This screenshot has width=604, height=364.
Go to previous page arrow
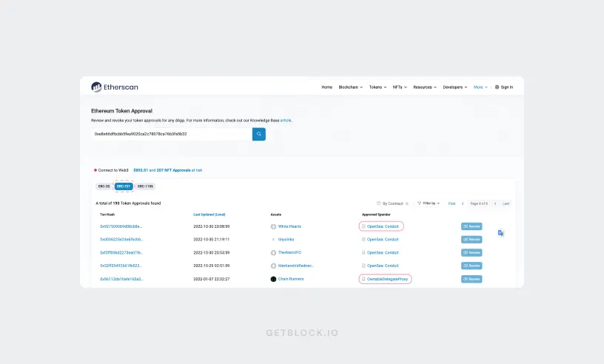click(x=463, y=203)
